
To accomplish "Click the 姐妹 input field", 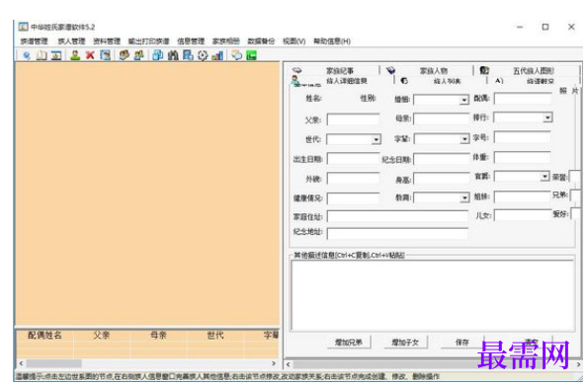I will (x=523, y=196).
